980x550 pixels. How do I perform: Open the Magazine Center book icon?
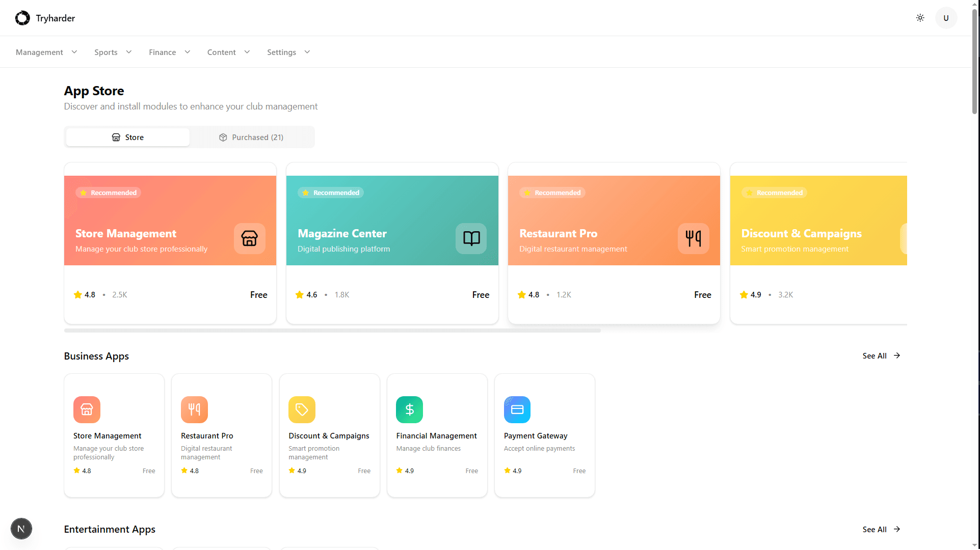click(470, 238)
